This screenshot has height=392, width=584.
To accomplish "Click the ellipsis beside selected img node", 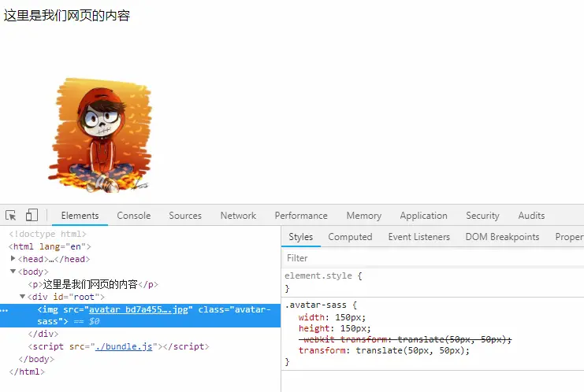I will click(x=4, y=310).
